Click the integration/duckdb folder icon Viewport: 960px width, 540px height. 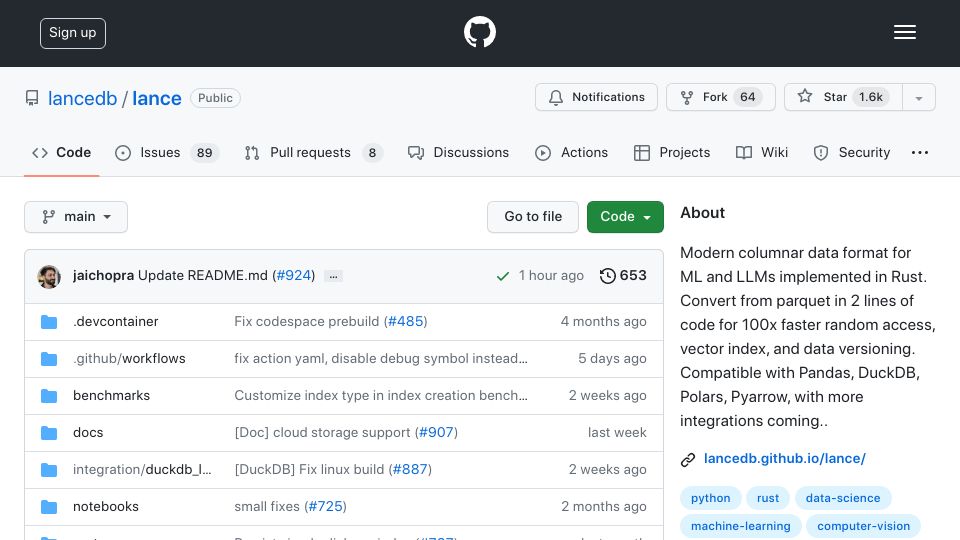pyautogui.click(x=49, y=470)
